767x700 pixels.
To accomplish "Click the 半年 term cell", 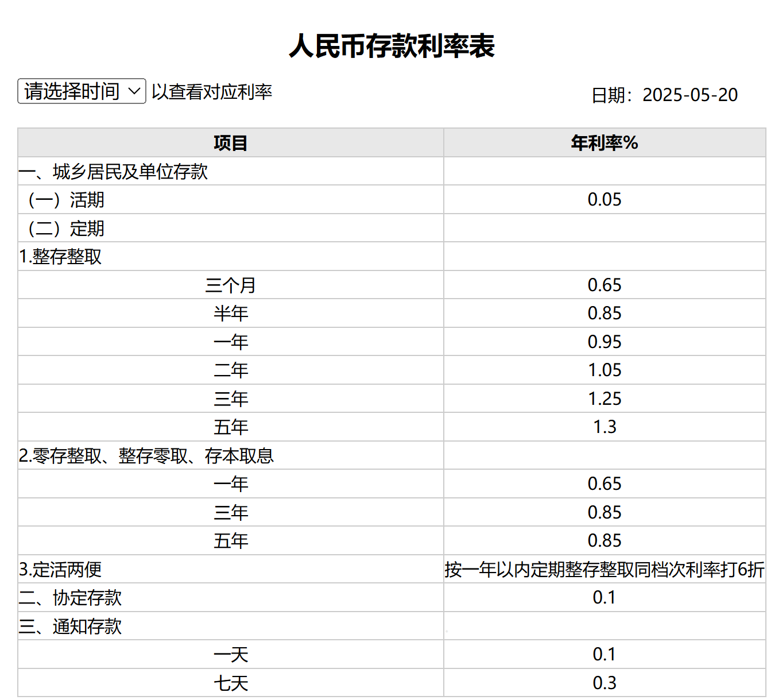I will (230, 314).
